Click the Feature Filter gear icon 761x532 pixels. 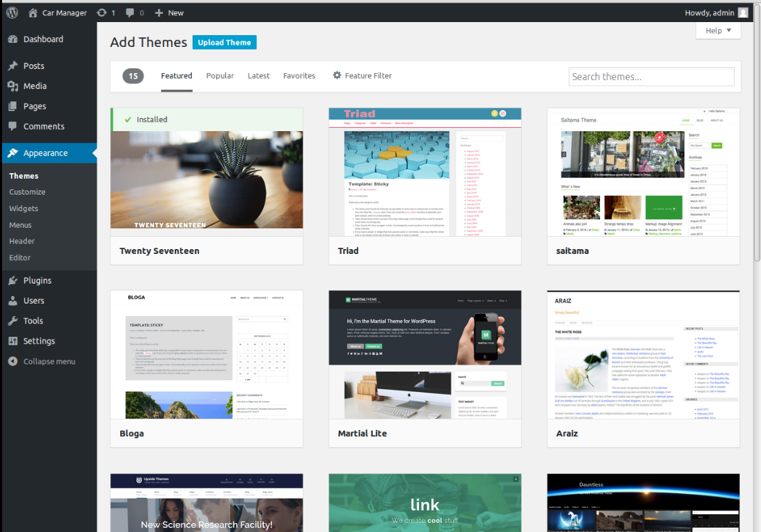[x=337, y=75]
